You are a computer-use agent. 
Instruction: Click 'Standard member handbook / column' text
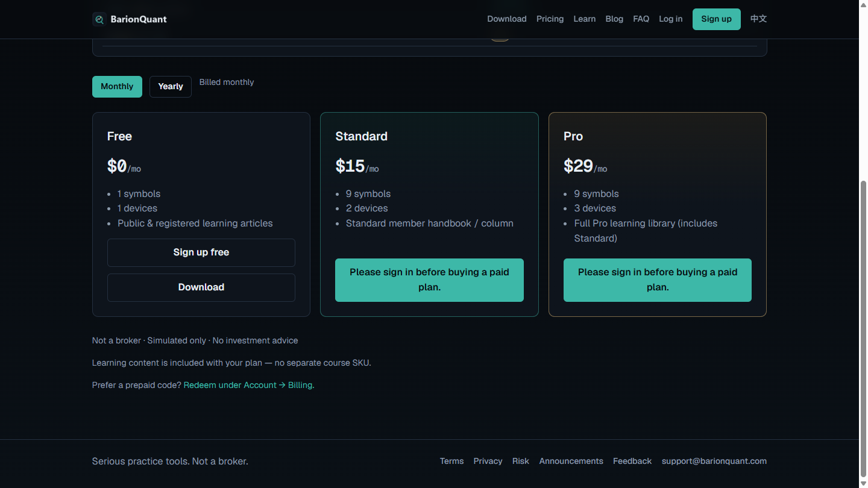click(430, 224)
